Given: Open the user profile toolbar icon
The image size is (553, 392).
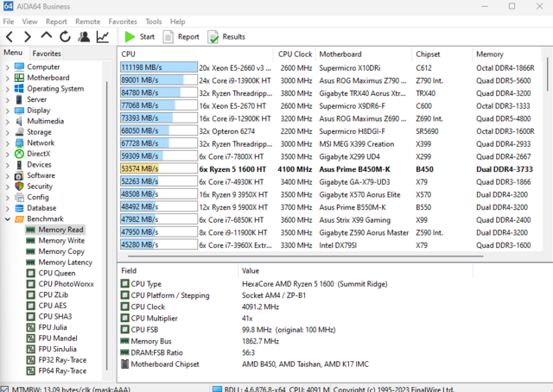Looking at the screenshot, I should point(84,36).
